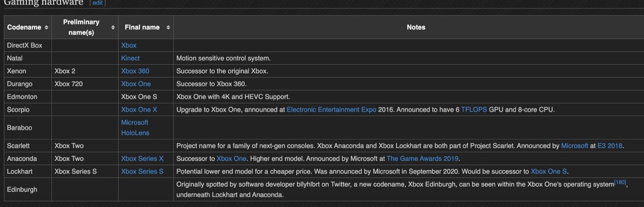644x207 pixels.
Task: Select the Anaconda codename cell
Action: (28, 159)
